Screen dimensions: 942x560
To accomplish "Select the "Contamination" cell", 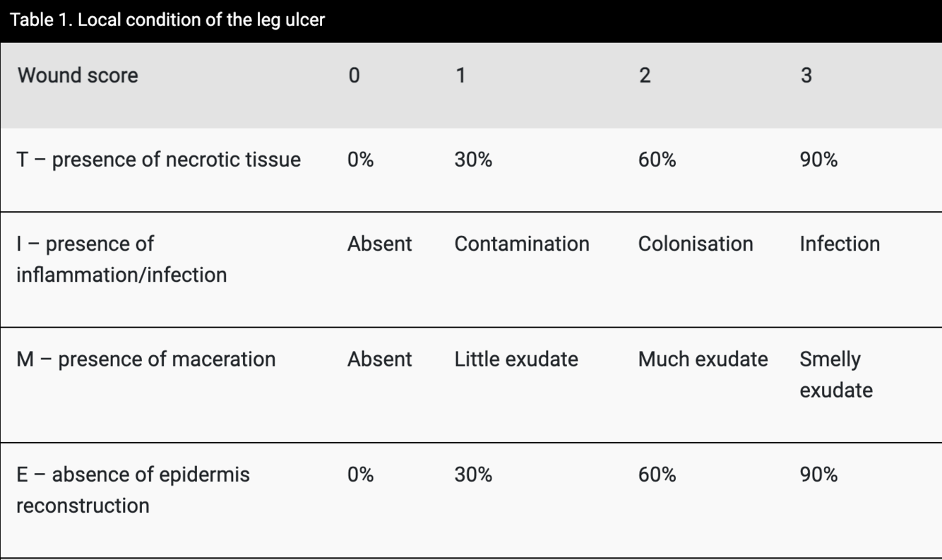I will tap(522, 244).
